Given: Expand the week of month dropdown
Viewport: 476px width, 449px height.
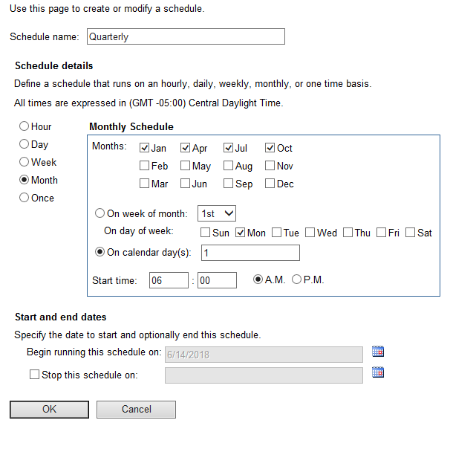Looking at the screenshot, I should [x=217, y=213].
